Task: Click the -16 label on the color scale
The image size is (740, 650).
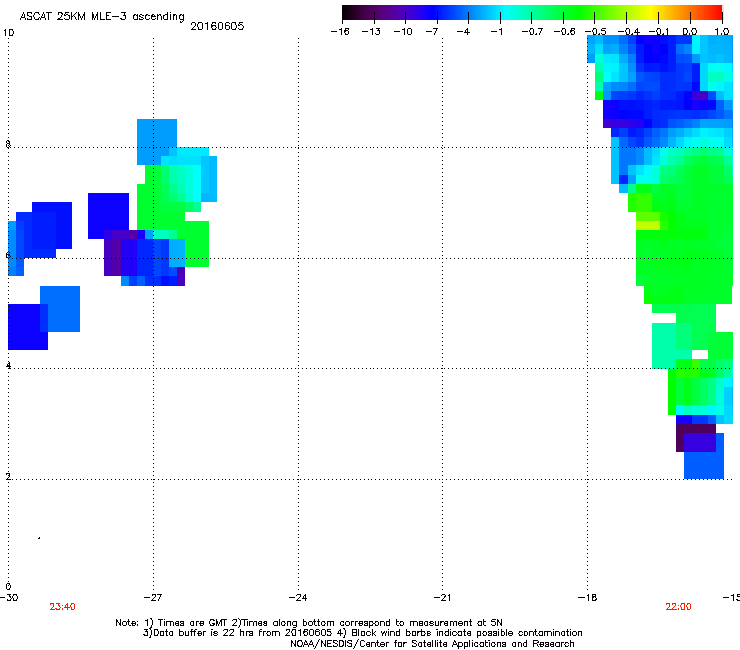Action: [340, 32]
